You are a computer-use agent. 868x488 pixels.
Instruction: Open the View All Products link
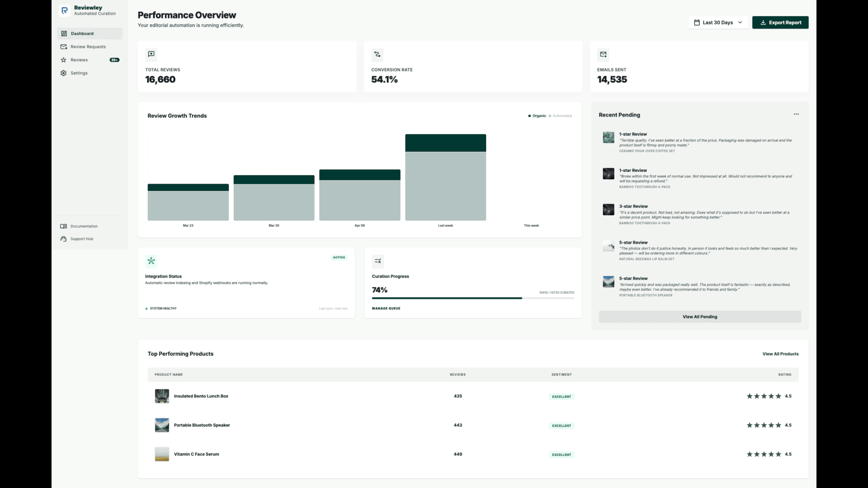(x=780, y=354)
